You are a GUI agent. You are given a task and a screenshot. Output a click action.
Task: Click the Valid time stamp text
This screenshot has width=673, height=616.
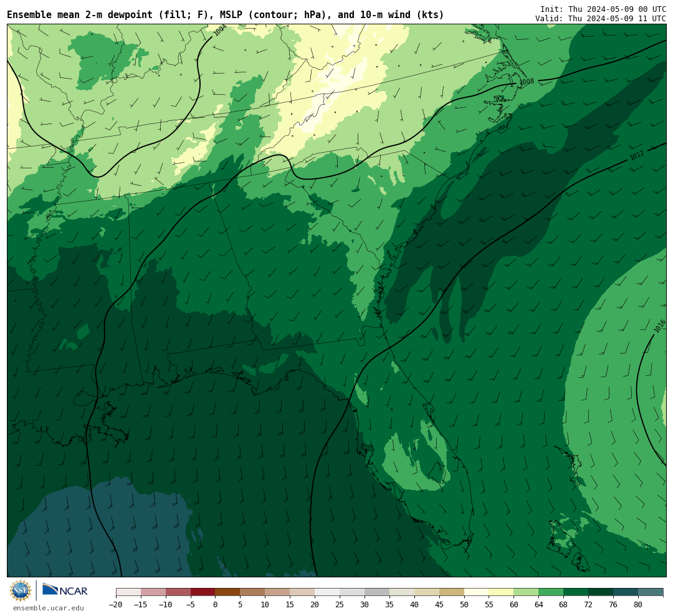click(x=601, y=19)
